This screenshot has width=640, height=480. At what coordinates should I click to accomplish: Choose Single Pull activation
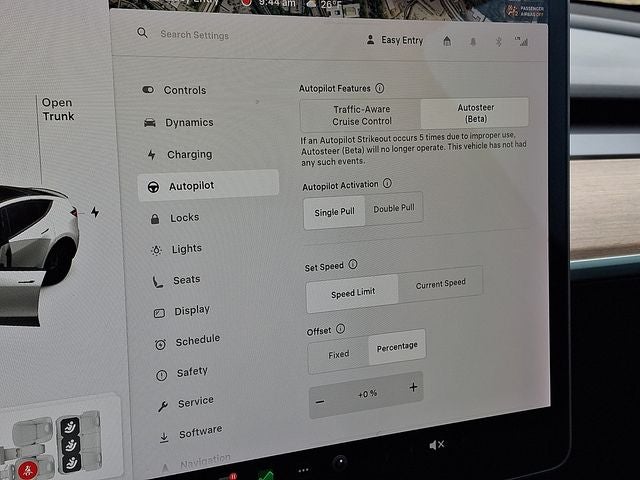click(x=334, y=212)
